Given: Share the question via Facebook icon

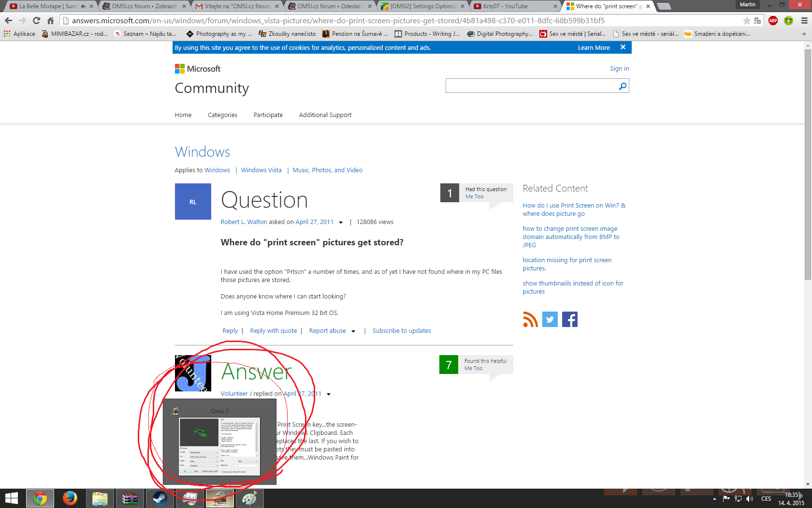Looking at the screenshot, I should pyautogui.click(x=570, y=319).
